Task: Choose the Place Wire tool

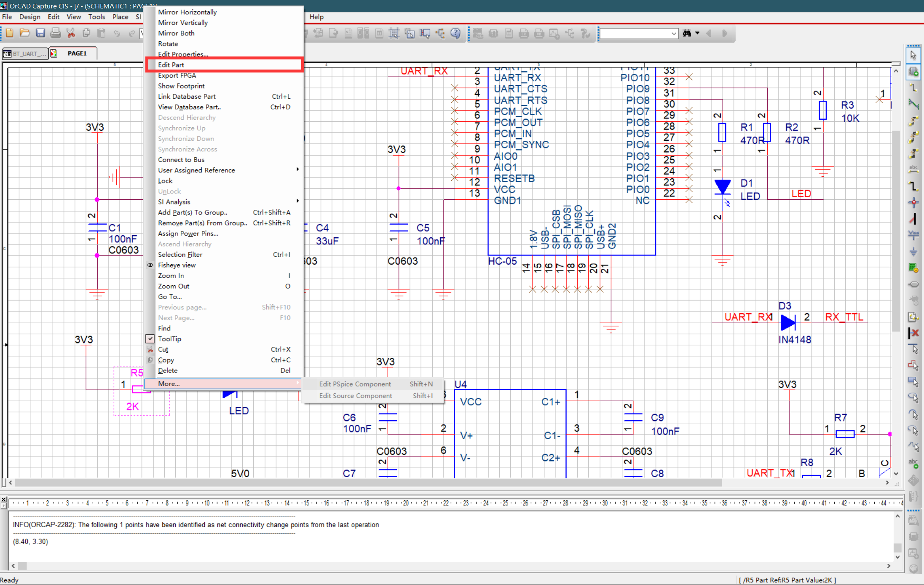Action: pos(913,88)
